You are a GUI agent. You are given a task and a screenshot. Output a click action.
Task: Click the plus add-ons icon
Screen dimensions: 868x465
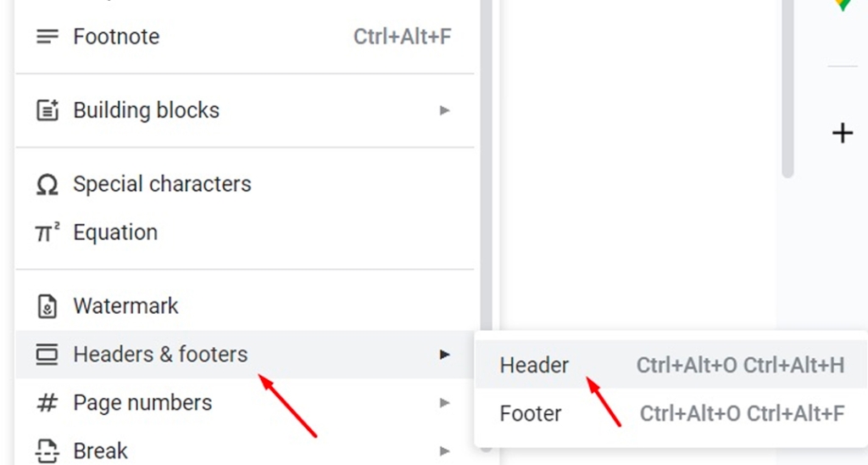point(843,133)
